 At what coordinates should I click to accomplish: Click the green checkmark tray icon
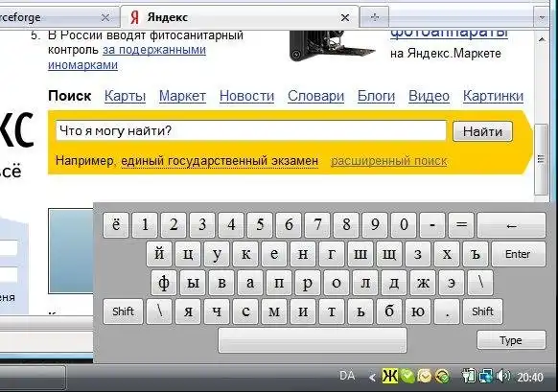click(407, 376)
